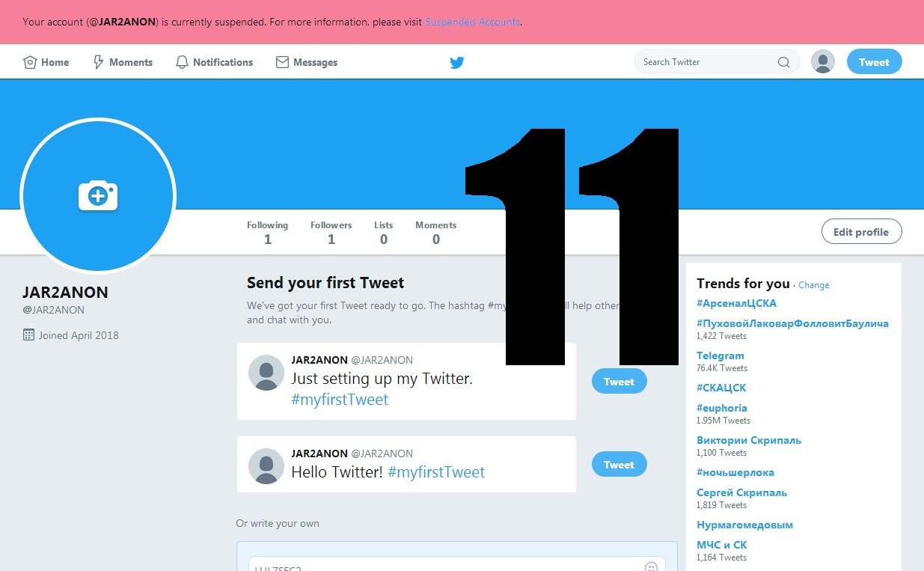
Task: Click the emoji smiley in tweet box
Action: coord(651,567)
